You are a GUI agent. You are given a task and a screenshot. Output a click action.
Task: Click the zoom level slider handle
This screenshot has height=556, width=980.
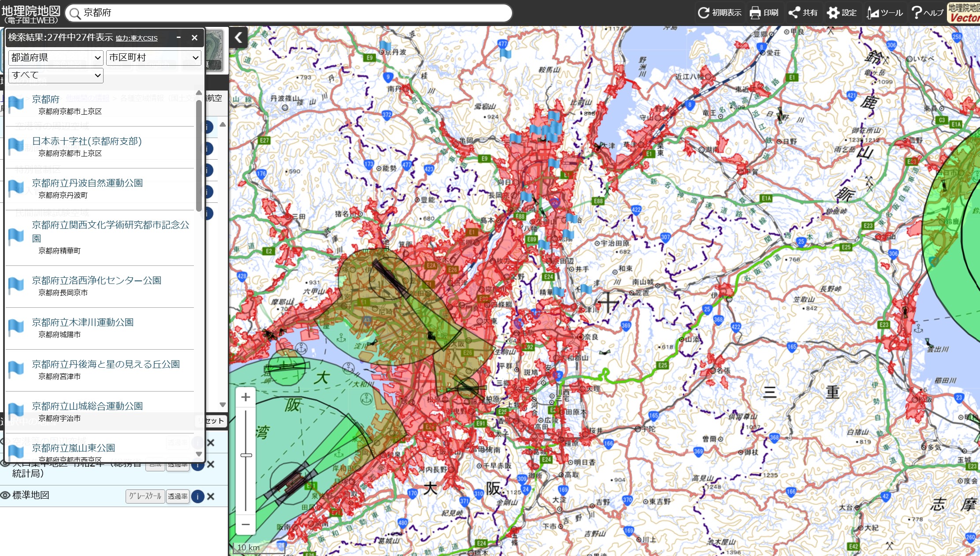point(246,455)
